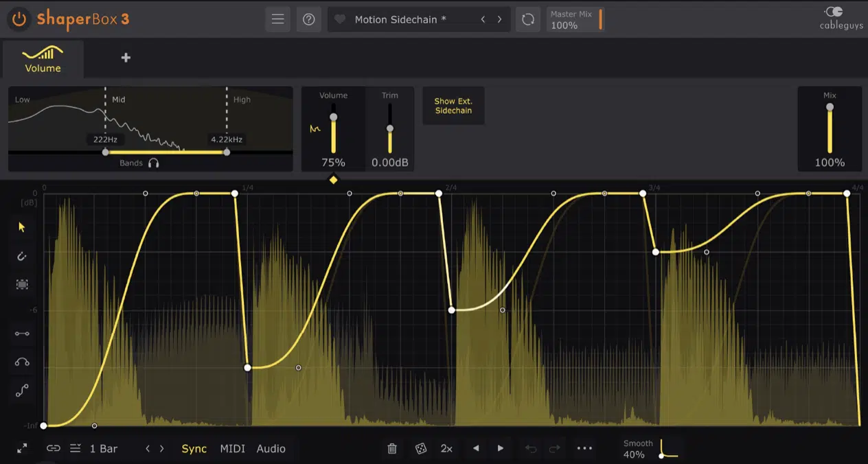Click the trash delete icon
This screenshot has height=464, width=868.
pos(392,449)
